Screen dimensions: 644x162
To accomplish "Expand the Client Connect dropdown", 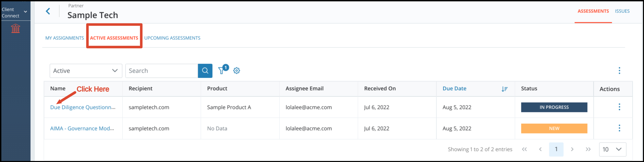I will click(x=15, y=12).
